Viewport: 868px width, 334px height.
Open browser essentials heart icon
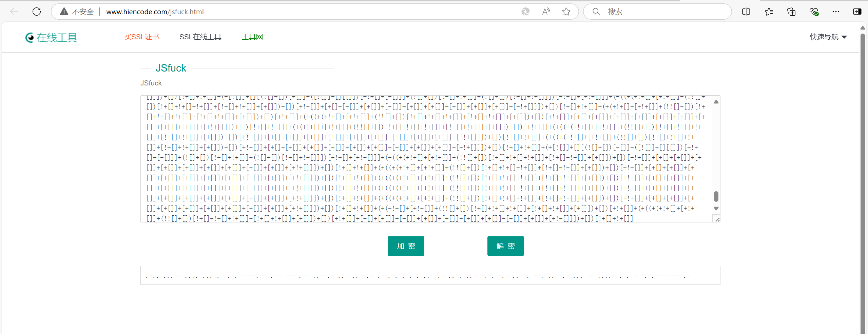814,12
